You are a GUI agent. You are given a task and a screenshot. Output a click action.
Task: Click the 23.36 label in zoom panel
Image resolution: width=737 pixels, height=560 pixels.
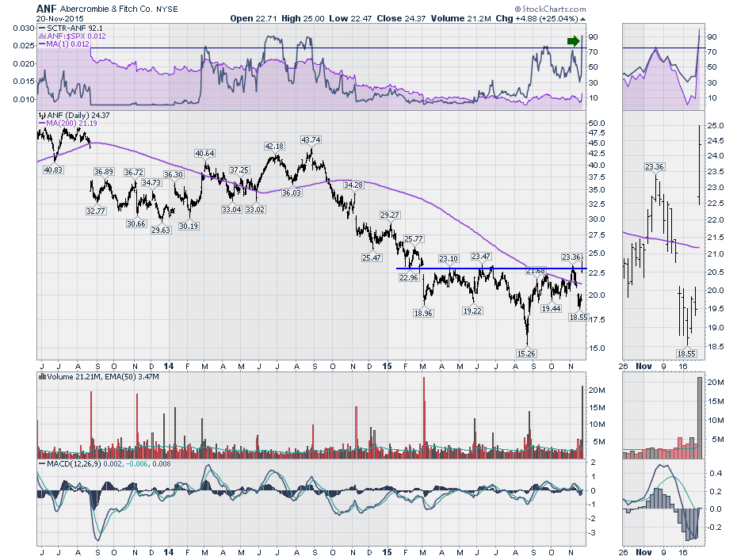tap(655, 167)
